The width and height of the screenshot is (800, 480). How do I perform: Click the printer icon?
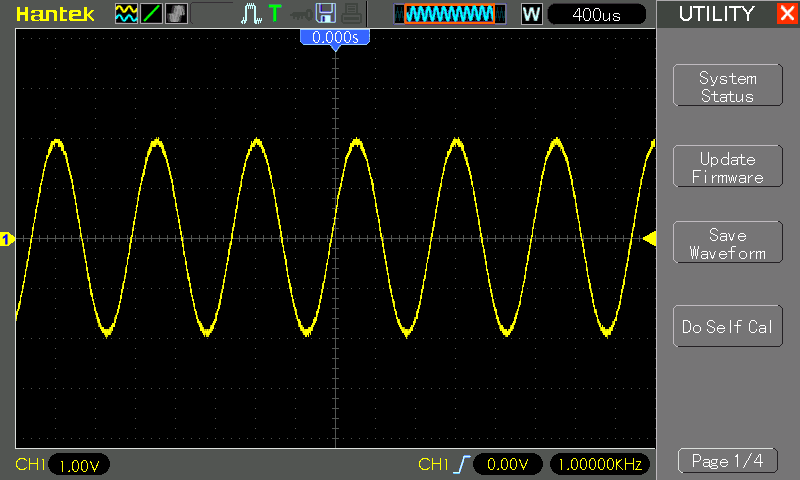point(351,14)
